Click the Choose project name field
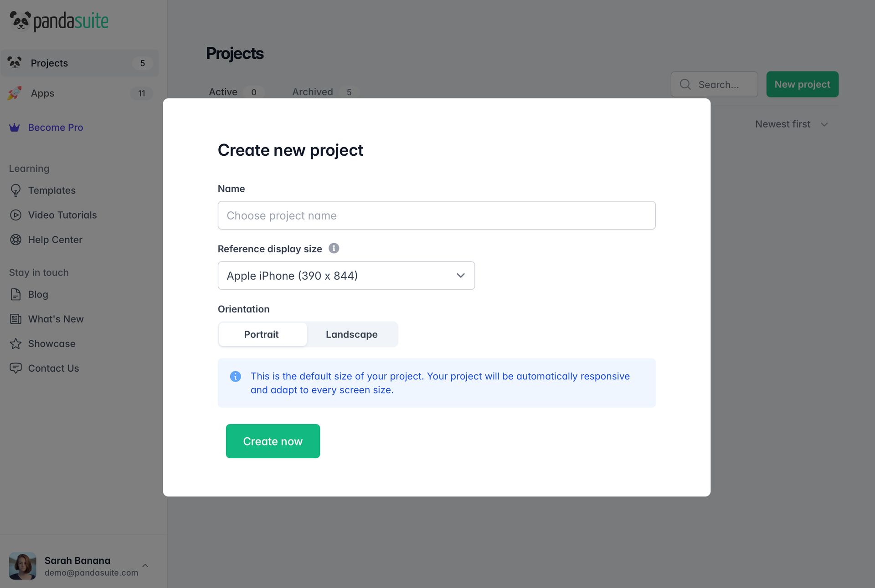 pos(436,215)
